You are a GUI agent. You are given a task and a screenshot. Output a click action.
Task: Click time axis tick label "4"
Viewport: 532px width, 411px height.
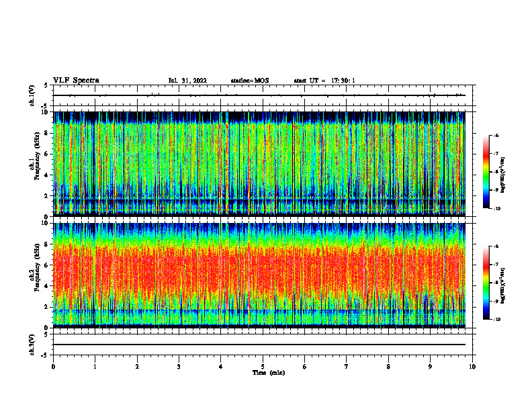point(221,367)
